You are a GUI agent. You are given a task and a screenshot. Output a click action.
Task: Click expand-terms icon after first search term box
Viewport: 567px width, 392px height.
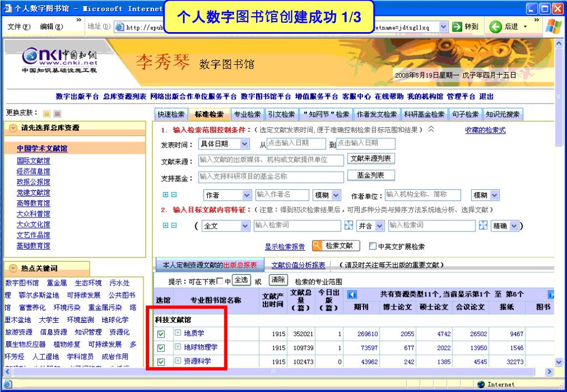[349, 225]
